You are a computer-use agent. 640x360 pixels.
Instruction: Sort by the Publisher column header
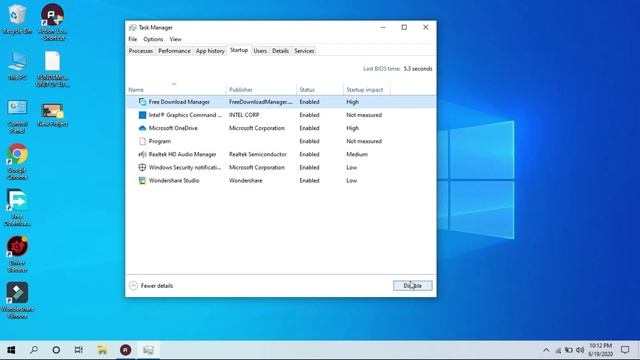pyautogui.click(x=261, y=89)
